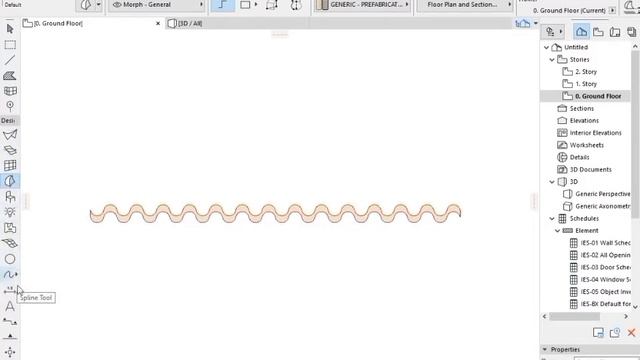Select the Lamp tool

tap(10, 212)
